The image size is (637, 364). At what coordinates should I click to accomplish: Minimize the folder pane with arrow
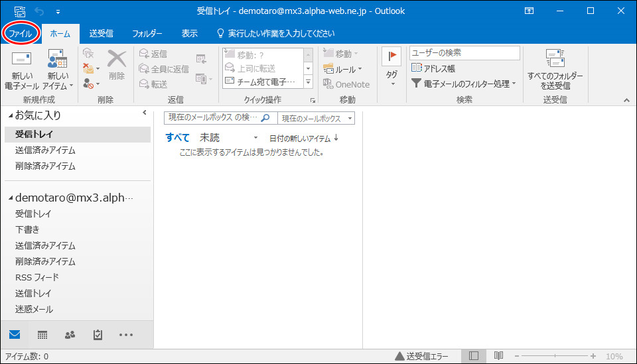(x=145, y=113)
